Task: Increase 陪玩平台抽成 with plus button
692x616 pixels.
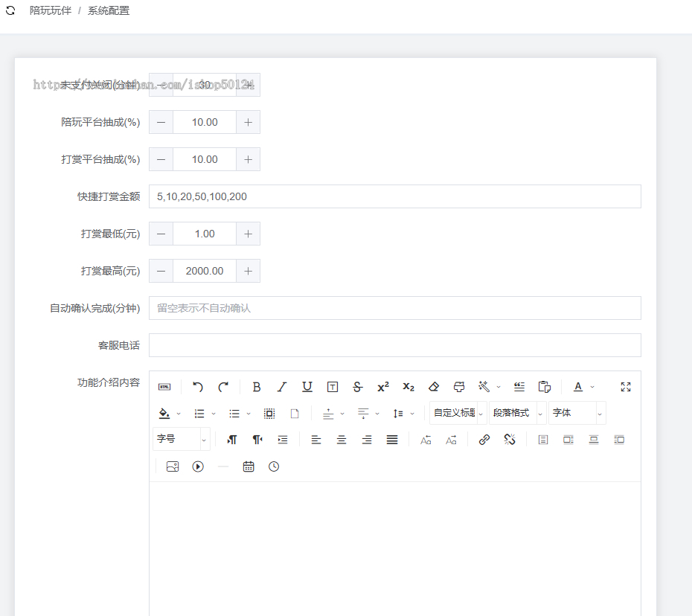Action: [x=249, y=122]
